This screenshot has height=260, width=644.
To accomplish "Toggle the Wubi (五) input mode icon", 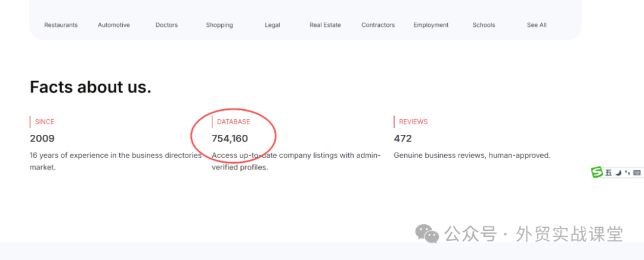I will click(609, 173).
